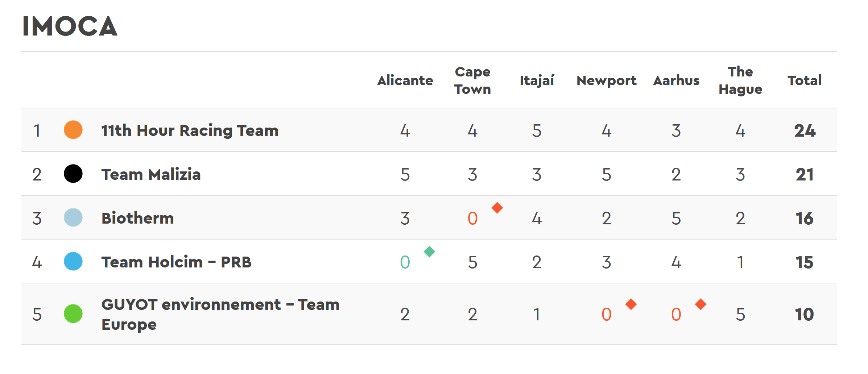Image resolution: width=868 pixels, height=374 pixels.
Task: Click red diamond beside GUYOT Aarhus score
Action: pos(700,304)
